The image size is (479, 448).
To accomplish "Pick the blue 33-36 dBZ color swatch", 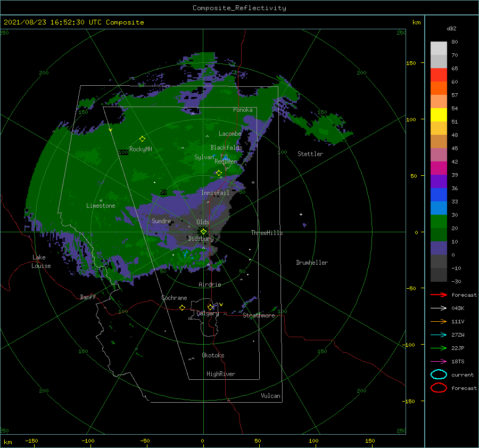I will click(x=439, y=194).
